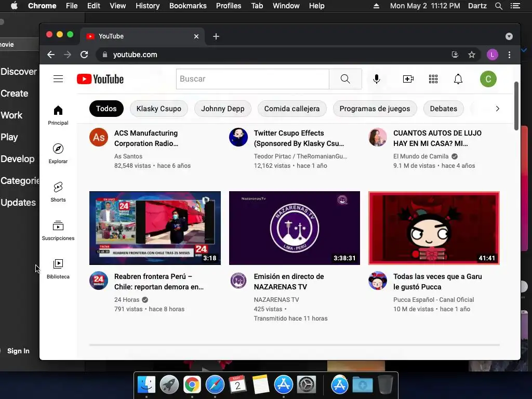Open a new Chrome tab

coord(216,36)
